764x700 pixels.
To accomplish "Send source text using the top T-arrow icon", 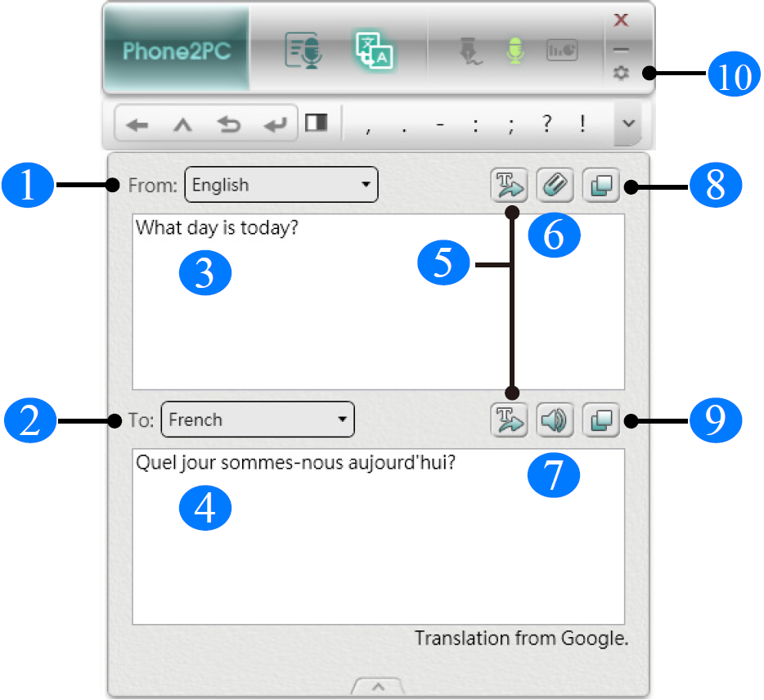I will point(510,186).
